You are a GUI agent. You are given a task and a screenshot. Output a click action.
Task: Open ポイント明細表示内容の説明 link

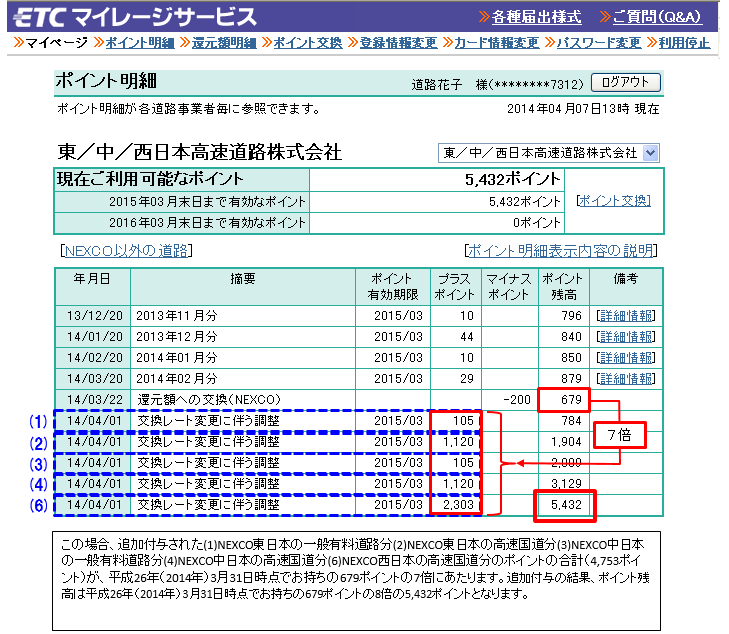click(x=561, y=251)
